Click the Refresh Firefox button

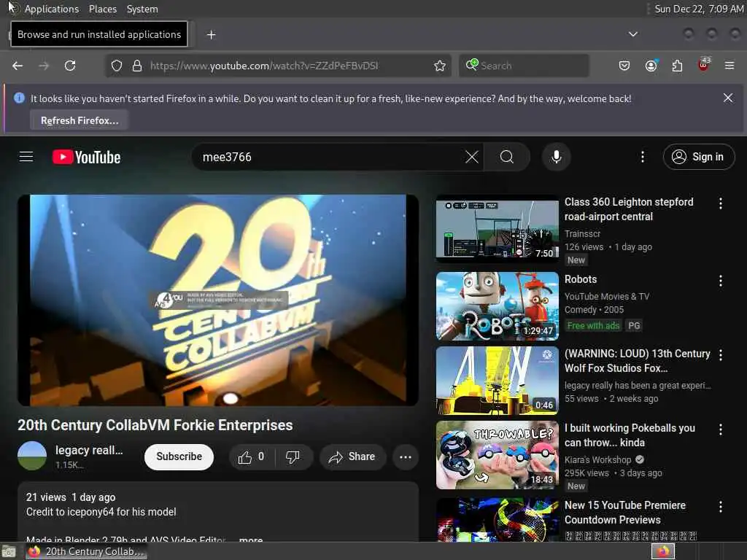[x=80, y=120]
